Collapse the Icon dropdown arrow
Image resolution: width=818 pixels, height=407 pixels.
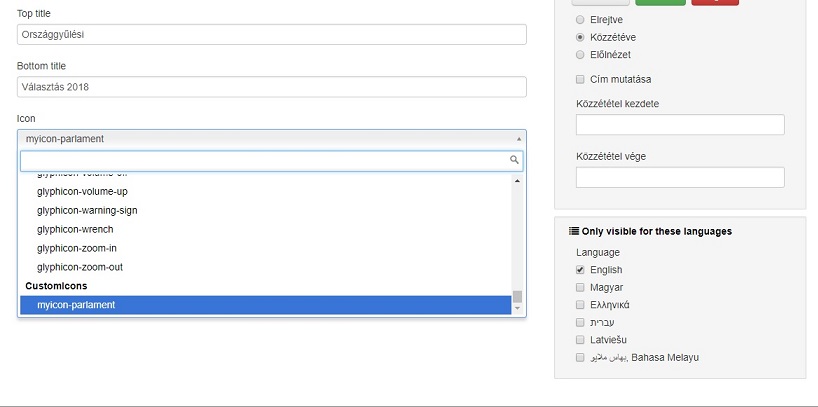click(x=519, y=139)
